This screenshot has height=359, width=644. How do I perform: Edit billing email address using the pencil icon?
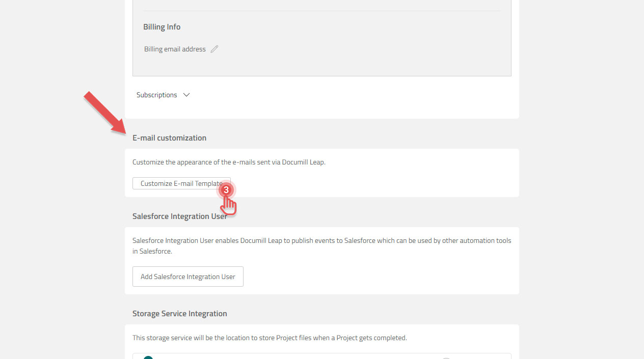tap(214, 48)
